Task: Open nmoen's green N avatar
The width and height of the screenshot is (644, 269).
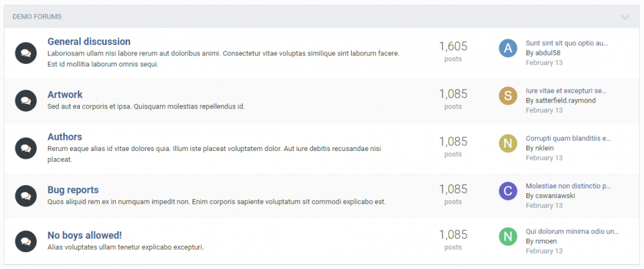Action: (x=508, y=236)
